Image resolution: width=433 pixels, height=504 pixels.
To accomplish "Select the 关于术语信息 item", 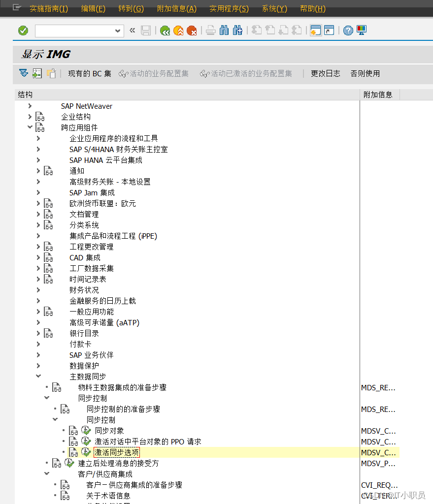I will pos(108,496).
